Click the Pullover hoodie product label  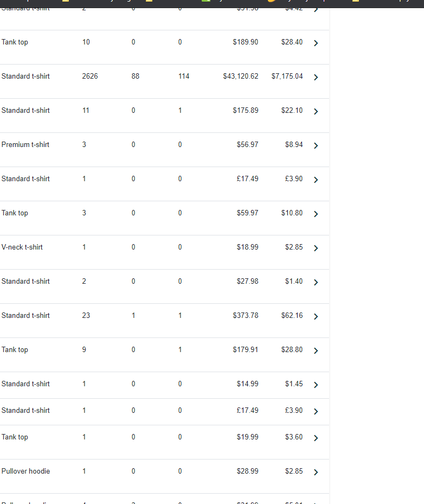(x=25, y=471)
